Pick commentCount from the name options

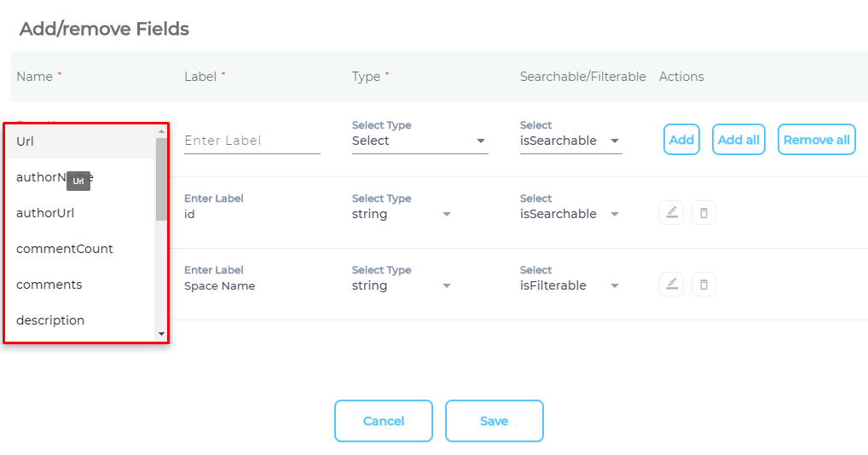(65, 249)
